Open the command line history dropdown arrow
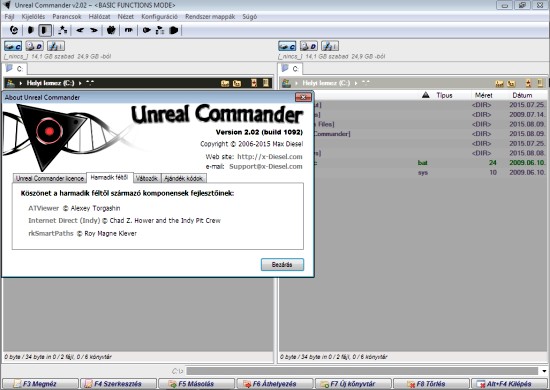The height and width of the screenshot is (390, 550). (544, 371)
